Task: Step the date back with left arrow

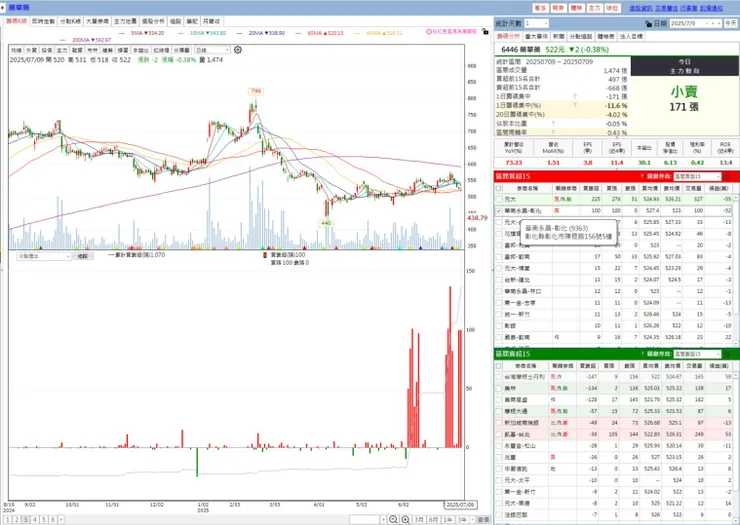Action: [x=713, y=23]
